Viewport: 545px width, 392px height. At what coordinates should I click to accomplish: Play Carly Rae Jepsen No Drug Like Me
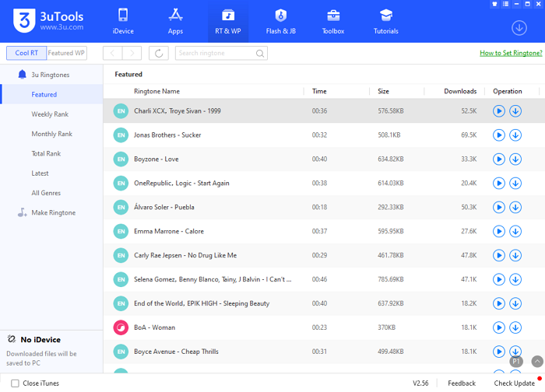pos(499,255)
